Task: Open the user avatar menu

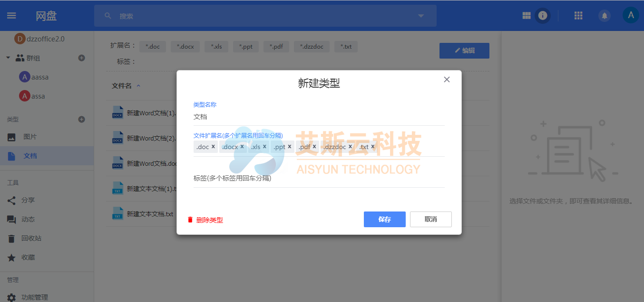Action: (x=631, y=15)
